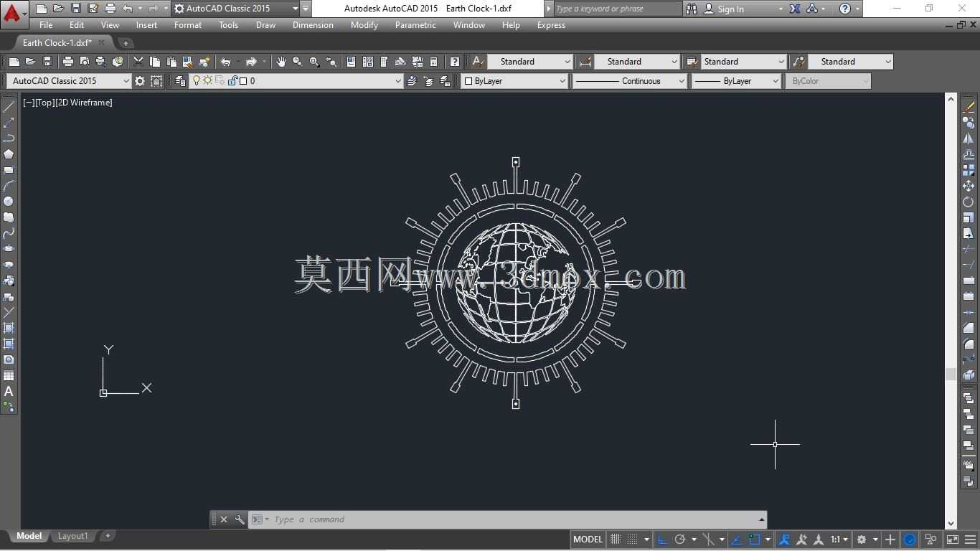Toggle Polar tracking in status bar
The width and height of the screenshot is (980, 551).
click(680, 540)
